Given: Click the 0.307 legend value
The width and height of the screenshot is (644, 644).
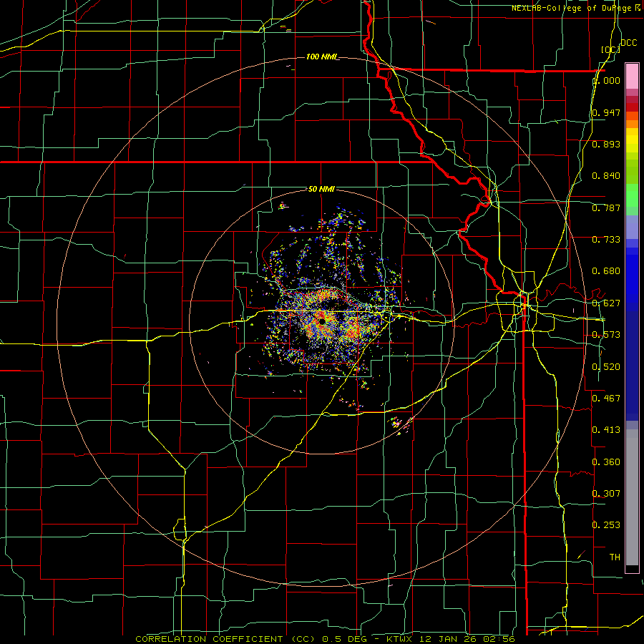Looking at the screenshot, I should point(606,494).
